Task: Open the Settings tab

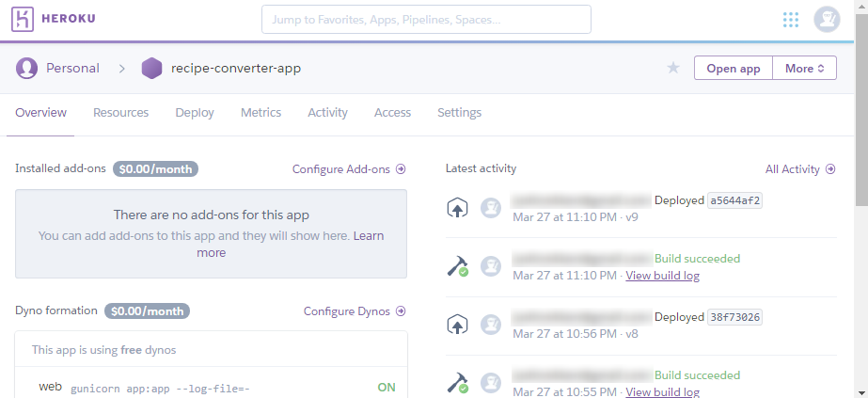Action: [x=459, y=112]
